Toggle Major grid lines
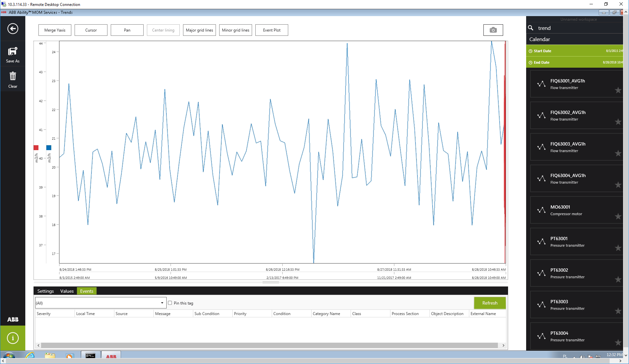This screenshot has height=364, width=629. [x=199, y=30]
